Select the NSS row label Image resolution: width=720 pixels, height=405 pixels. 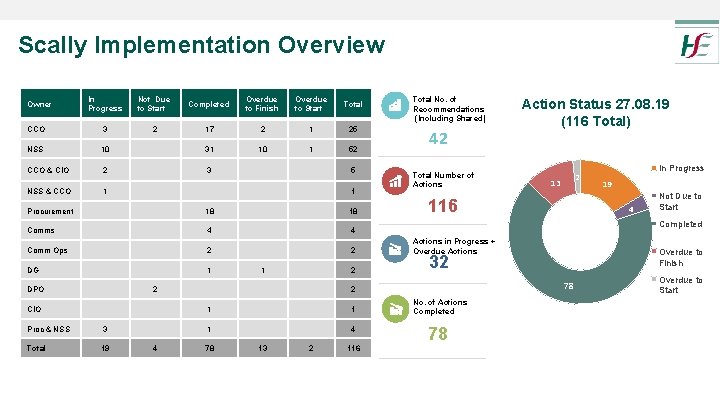(x=35, y=149)
